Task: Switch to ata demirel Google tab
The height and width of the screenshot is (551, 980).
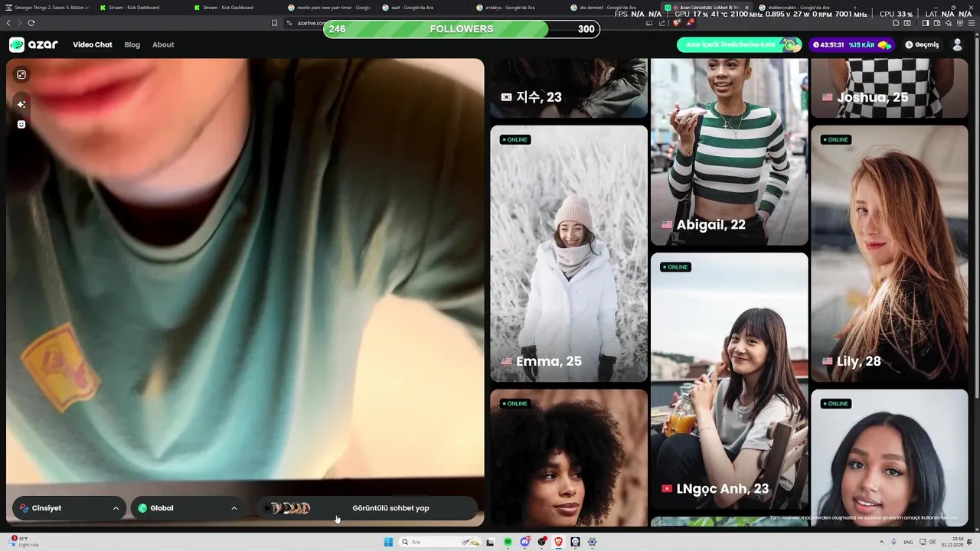Action: coord(612,8)
